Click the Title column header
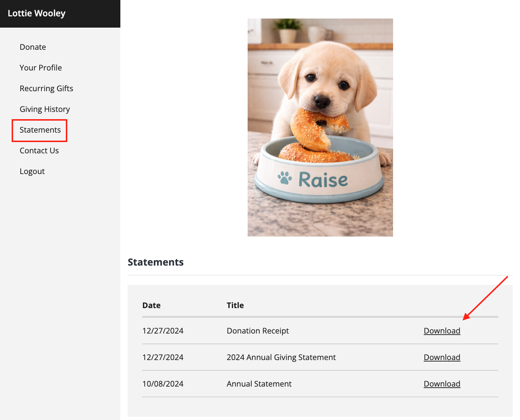Image resolution: width=520 pixels, height=420 pixels. (x=235, y=306)
